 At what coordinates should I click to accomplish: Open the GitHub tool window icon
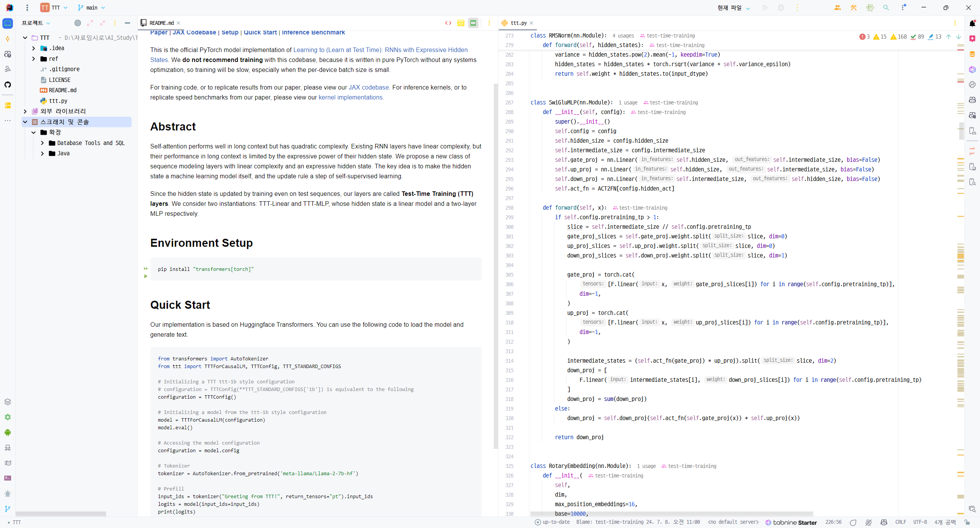8,85
